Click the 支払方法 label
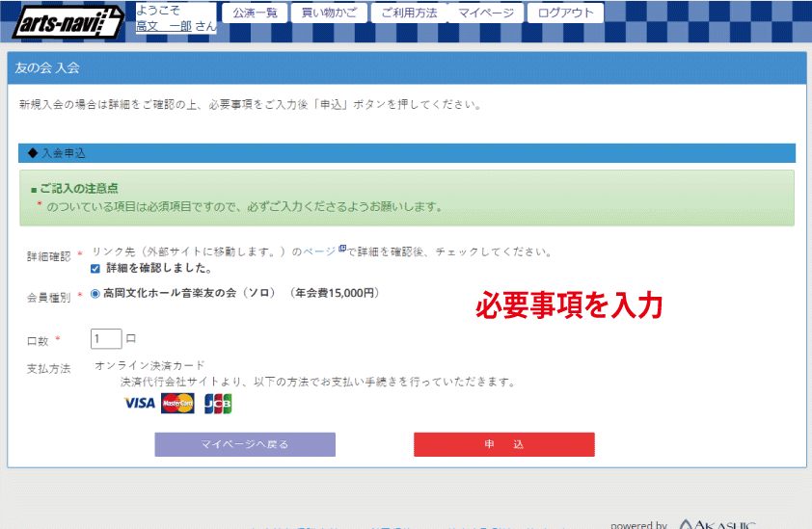This screenshot has height=529, width=812. [48, 369]
